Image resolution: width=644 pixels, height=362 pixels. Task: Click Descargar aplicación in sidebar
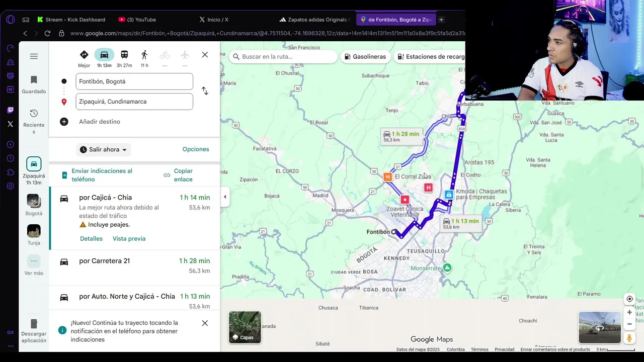34,331
